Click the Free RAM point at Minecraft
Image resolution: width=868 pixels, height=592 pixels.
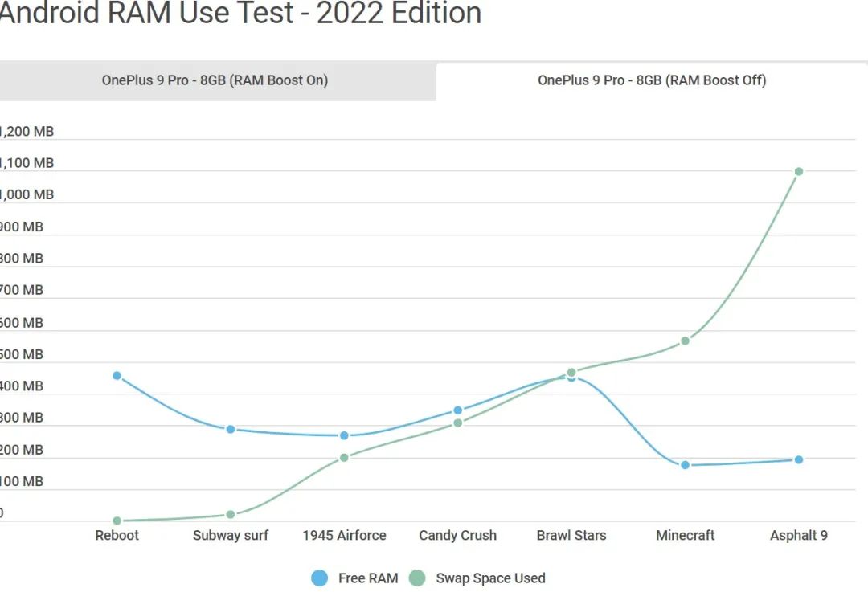pos(685,465)
